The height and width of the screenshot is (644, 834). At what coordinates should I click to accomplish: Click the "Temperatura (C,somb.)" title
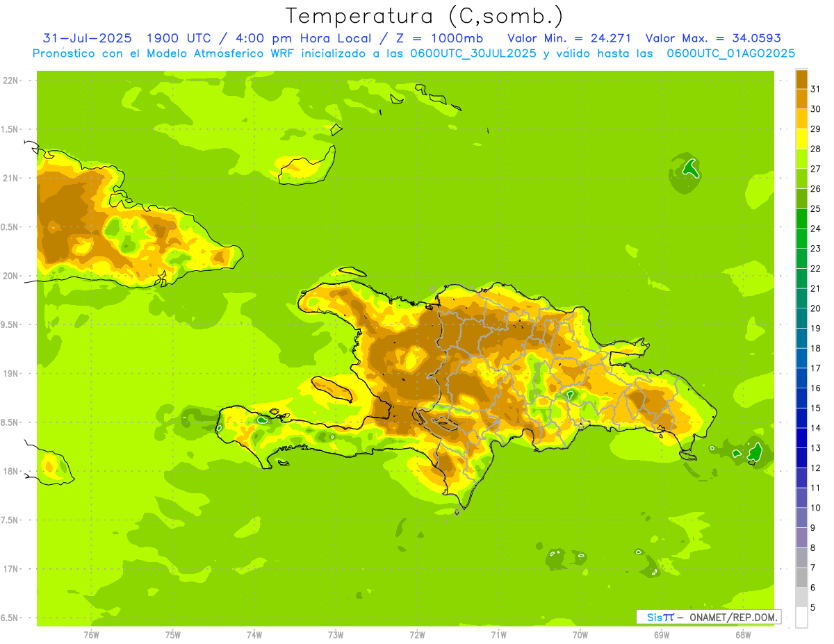424,16
